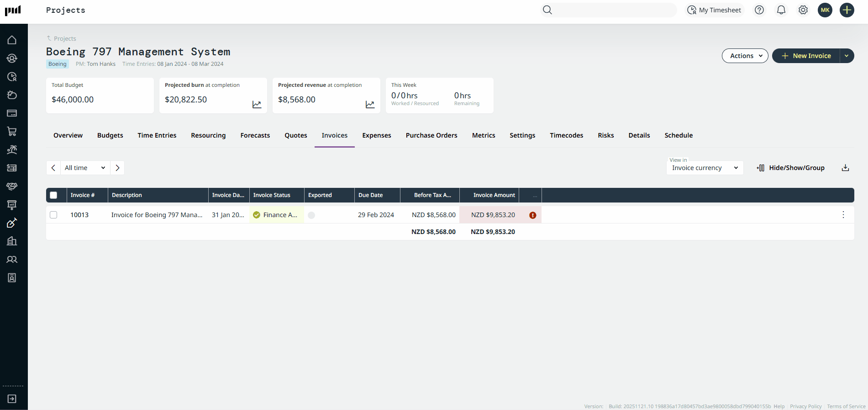Open the time search sidebar icon
Viewport: 868px width, 410px height.
coord(12,77)
